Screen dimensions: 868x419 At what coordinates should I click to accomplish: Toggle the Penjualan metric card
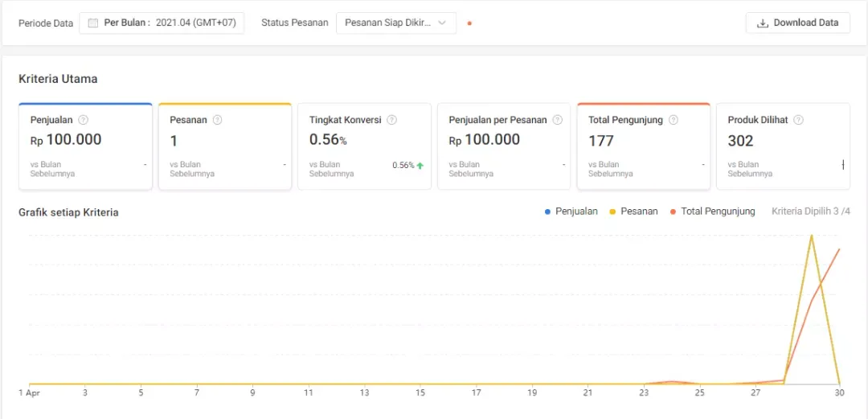pos(85,147)
